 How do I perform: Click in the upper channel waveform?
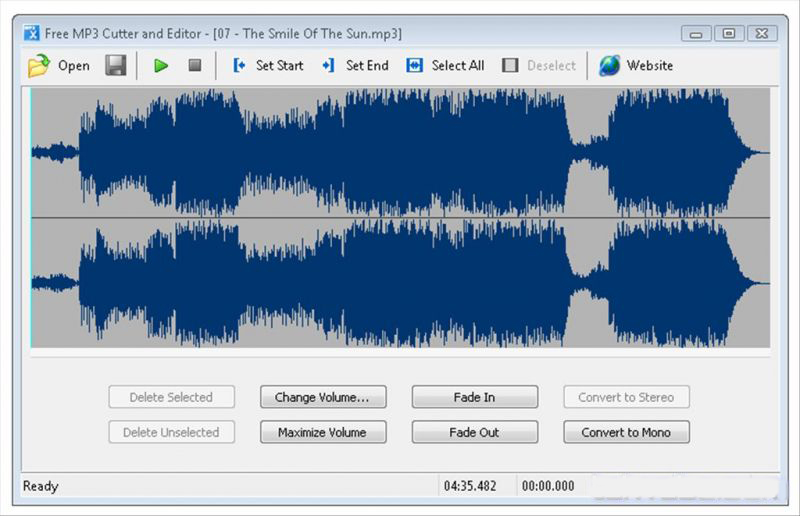400,152
